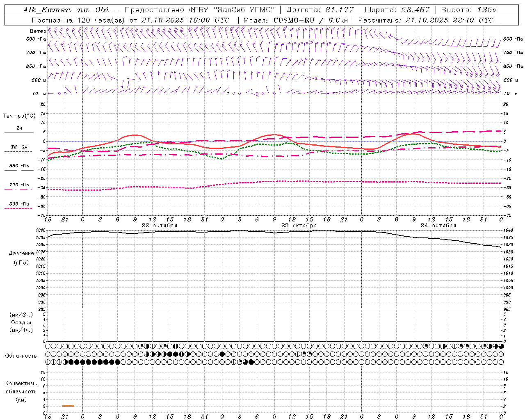Click the orange convective cloud bar
525x420 pixels.
click(68, 406)
